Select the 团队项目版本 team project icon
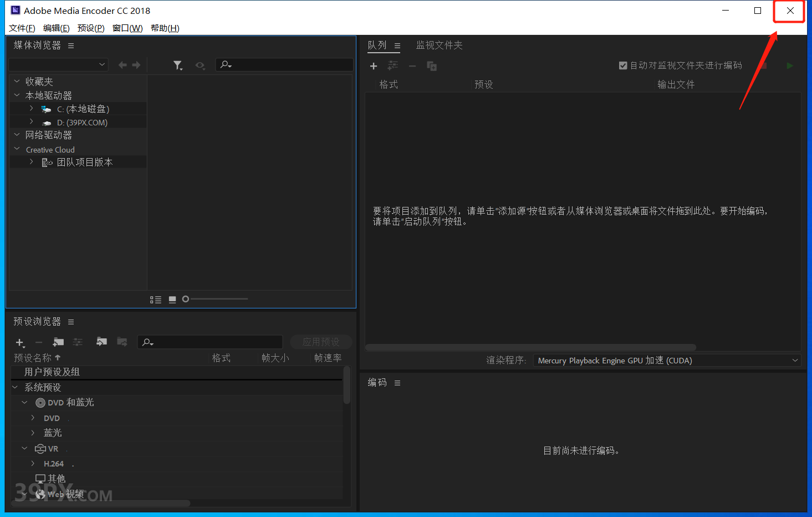The height and width of the screenshot is (517, 812). 47,163
